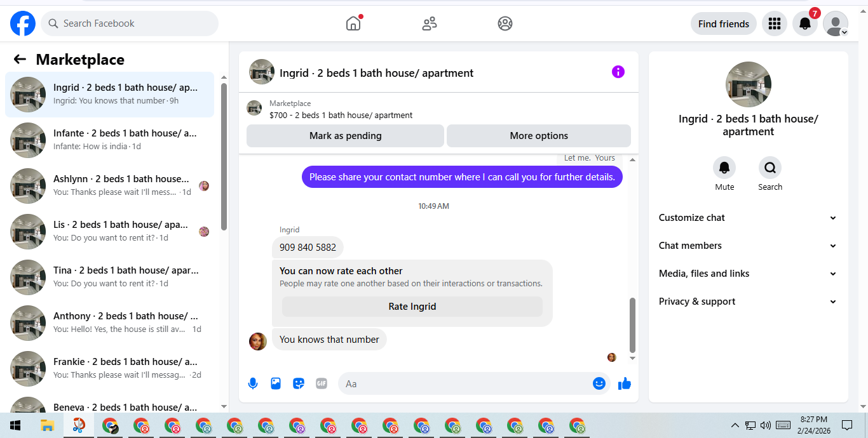Open the GIF picker icon
This screenshot has width=868, height=438.
[x=322, y=383]
